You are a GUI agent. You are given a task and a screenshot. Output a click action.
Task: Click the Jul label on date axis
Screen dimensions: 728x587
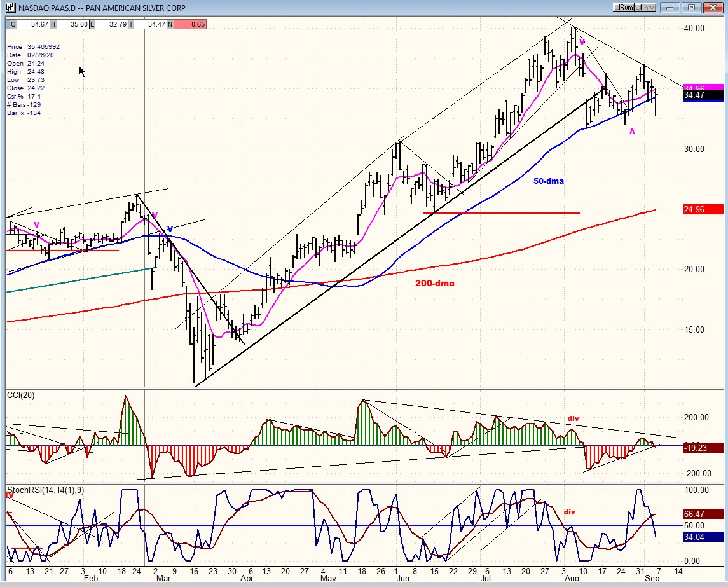pyautogui.click(x=485, y=579)
